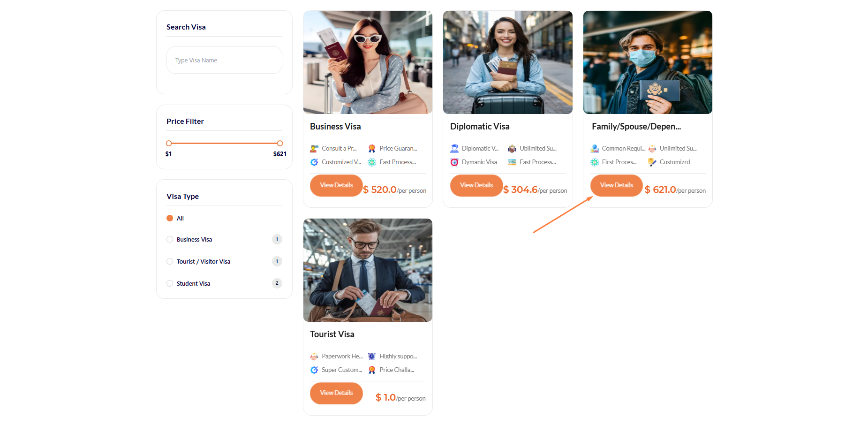This screenshot has width=868, height=425.
Task: Click the $ 1.0 price text
Action: [x=385, y=397]
